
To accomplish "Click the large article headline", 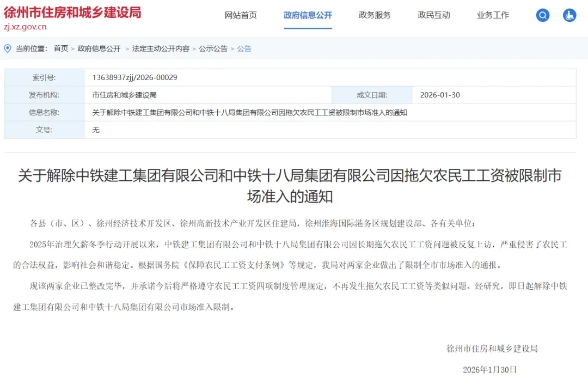I will point(290,186).
